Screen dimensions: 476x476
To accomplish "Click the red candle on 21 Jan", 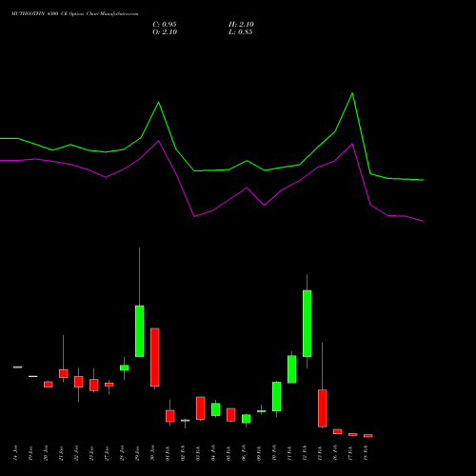I will 64,373.
